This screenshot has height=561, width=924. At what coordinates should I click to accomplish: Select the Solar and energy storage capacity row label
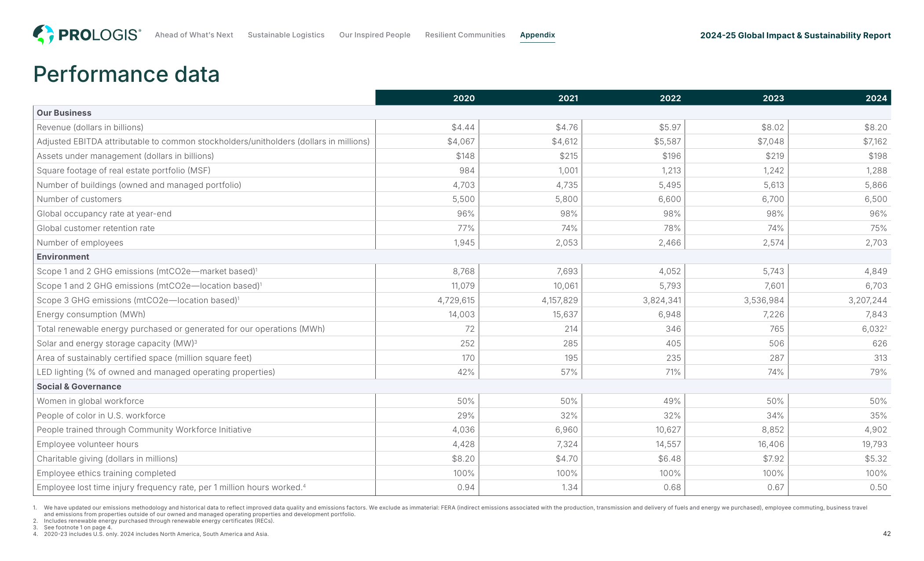click(117, 343)
